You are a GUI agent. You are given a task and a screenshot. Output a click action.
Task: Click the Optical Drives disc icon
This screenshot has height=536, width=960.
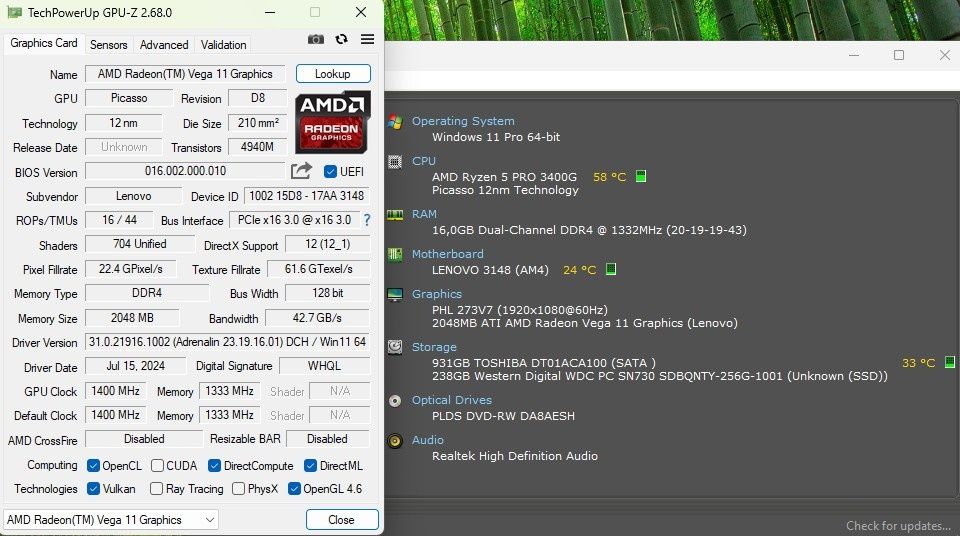pyautogui.click(x=395, y=401)
